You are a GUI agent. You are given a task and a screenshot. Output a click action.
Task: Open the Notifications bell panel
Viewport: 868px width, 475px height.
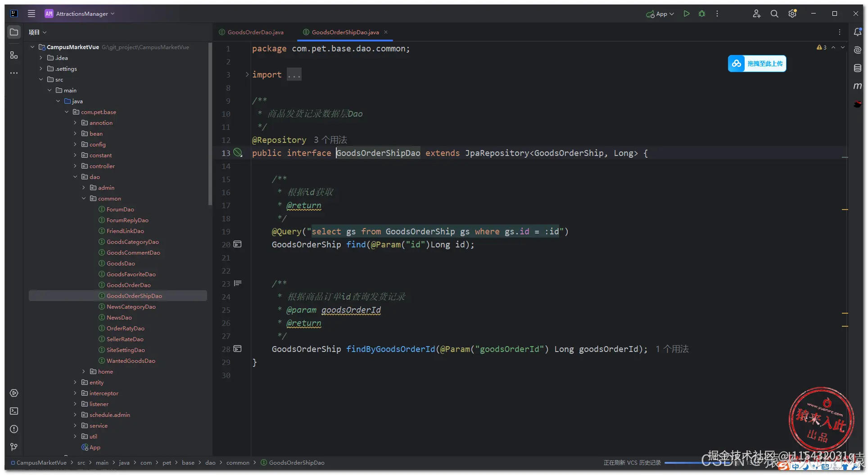tap(858, 32)
